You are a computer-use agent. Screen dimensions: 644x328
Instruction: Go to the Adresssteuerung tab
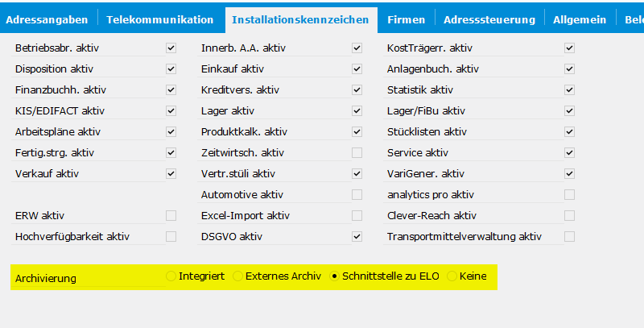click(x=489, y=19)
